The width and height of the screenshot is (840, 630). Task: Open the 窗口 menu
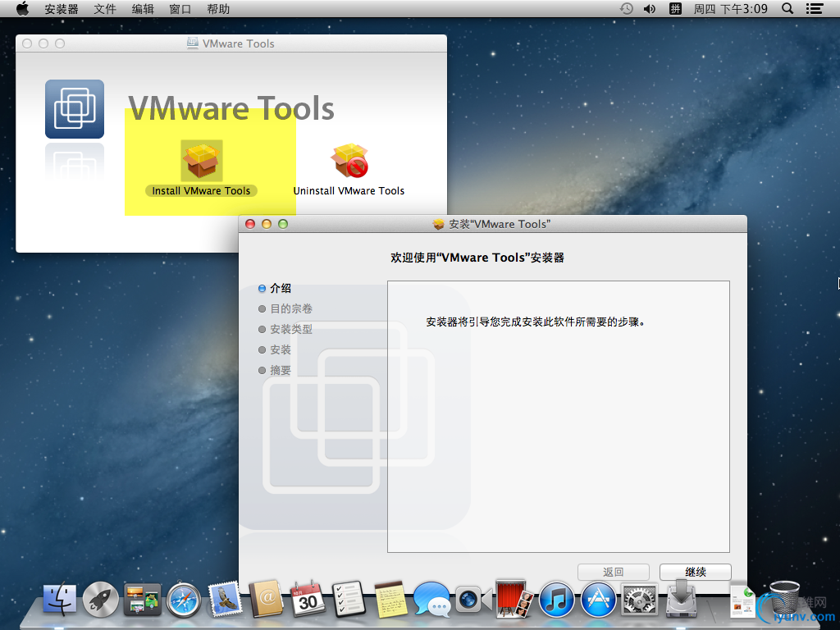click(x=180, y=9)
